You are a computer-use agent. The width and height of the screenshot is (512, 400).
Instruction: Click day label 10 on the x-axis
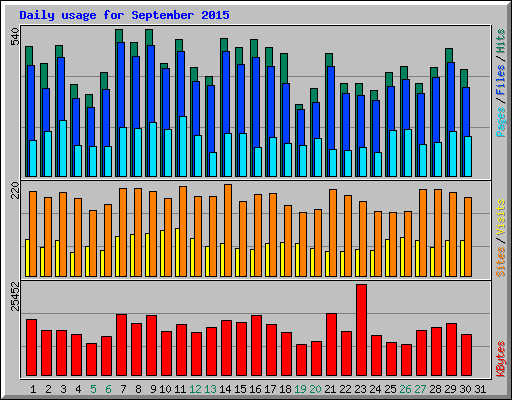click(165, 389)
